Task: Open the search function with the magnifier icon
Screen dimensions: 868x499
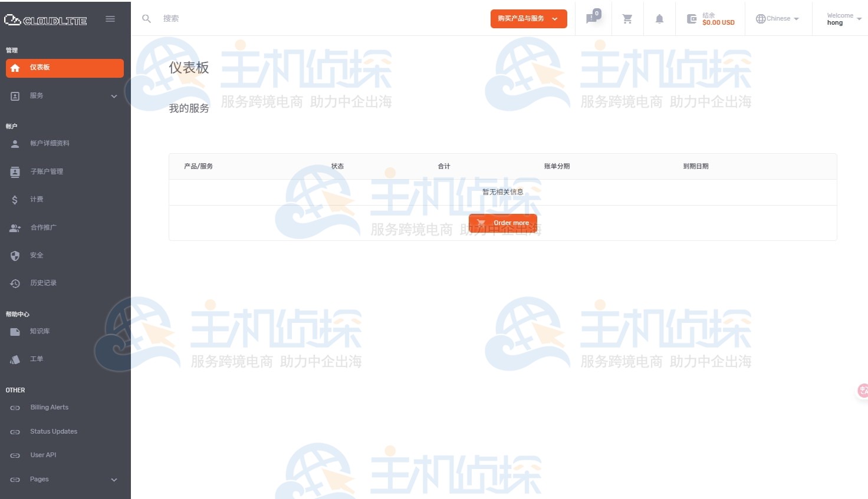Action: [146, 18]
